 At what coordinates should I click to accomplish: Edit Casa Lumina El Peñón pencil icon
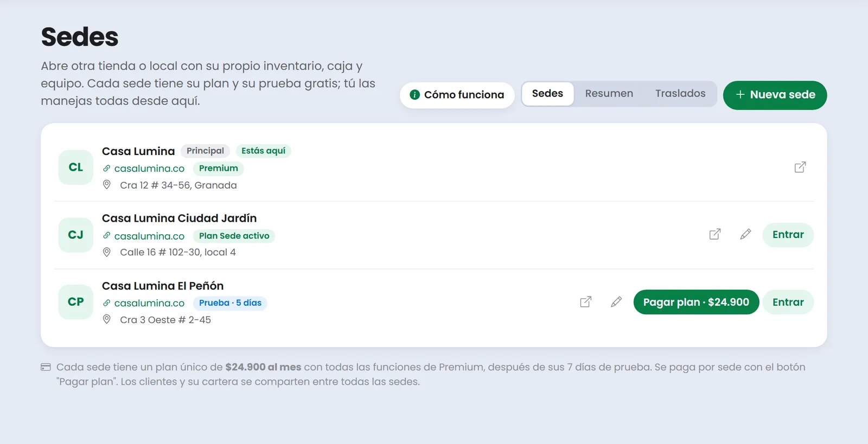click(616, 302)
